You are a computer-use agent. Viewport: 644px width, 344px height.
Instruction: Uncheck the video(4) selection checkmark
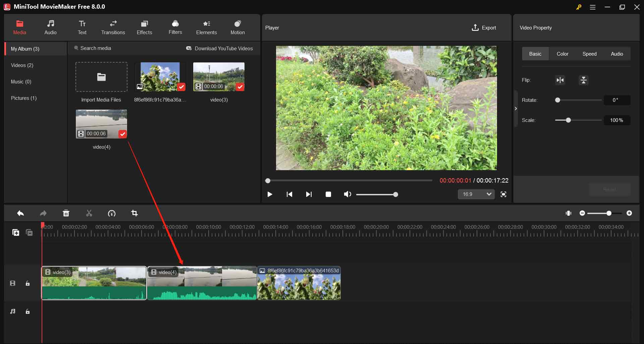point(123,134)
